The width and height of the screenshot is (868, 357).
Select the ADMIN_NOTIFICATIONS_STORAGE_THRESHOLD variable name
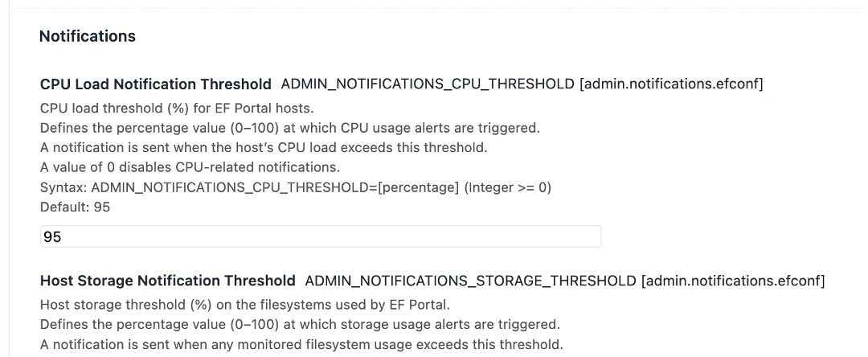click(470, 281)
